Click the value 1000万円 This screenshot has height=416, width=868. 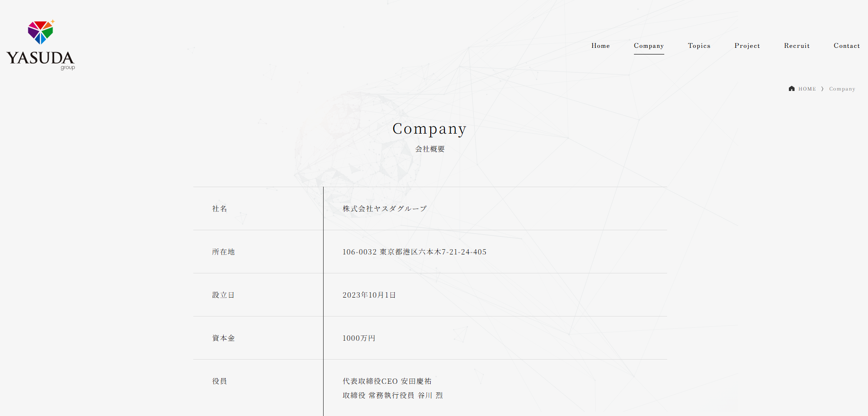[359, 338]
